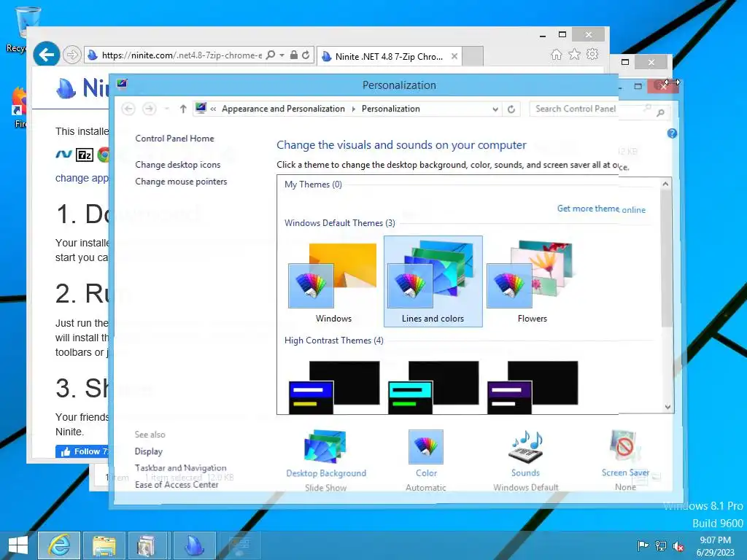The image size is (747, 560).
Task: Open Ease of Access Center link
Action: pyautogui.click(x=177, y=485)
